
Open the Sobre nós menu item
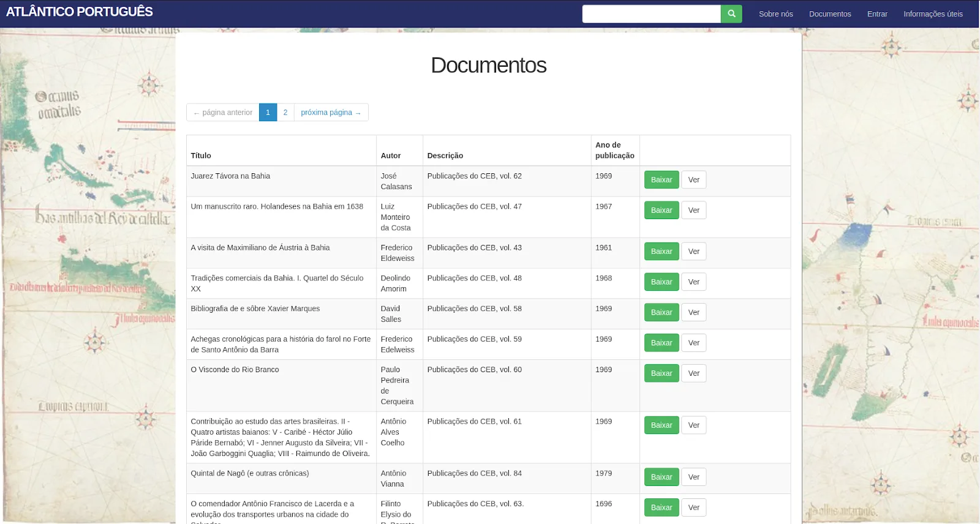(x=775, y=14)
